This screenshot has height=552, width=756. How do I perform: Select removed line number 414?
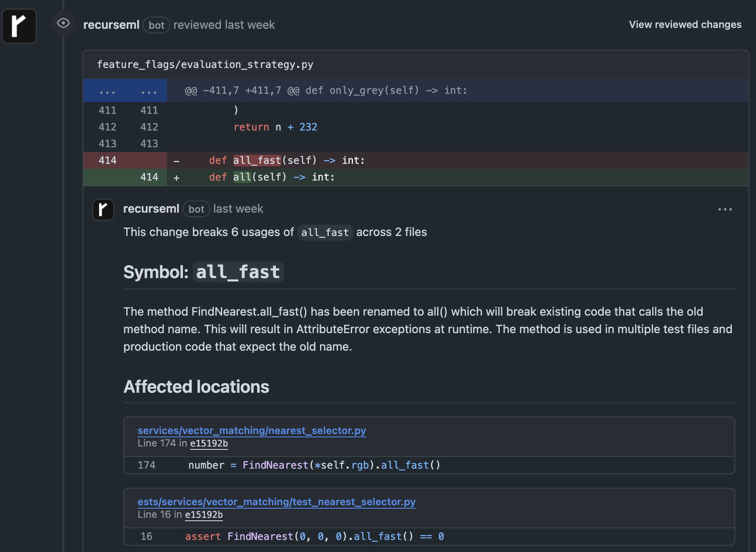tap(108, 161)
